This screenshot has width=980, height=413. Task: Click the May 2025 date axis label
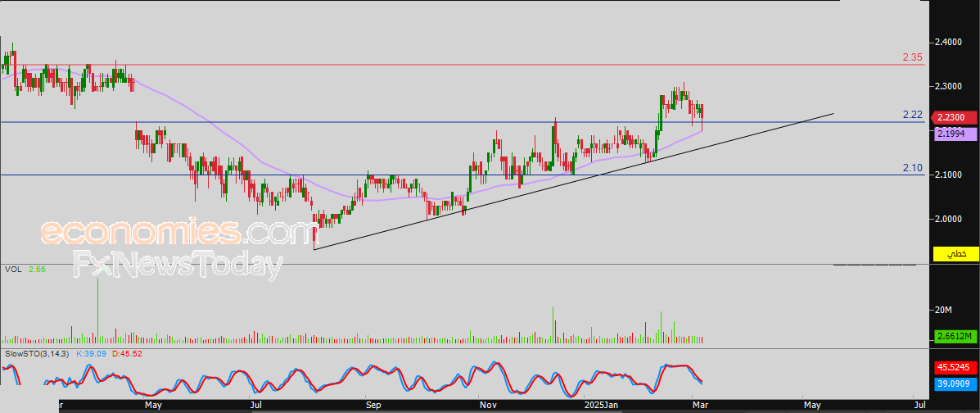click(x=811, y=406)
